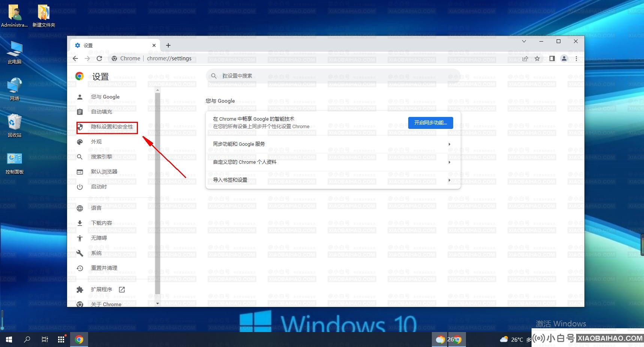The height and width of the screenshot is (347, 644).
Task: Bookmark this page with the star icon
Action: [537, 58]
